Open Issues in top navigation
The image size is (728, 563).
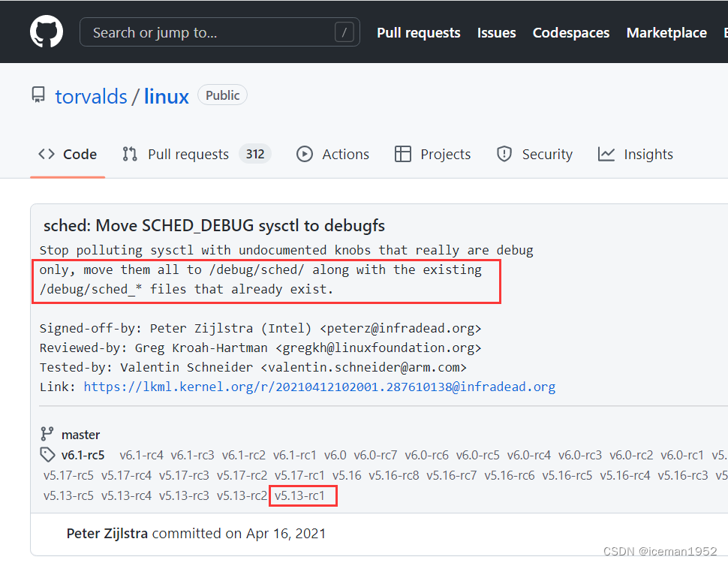pos(496,32)
